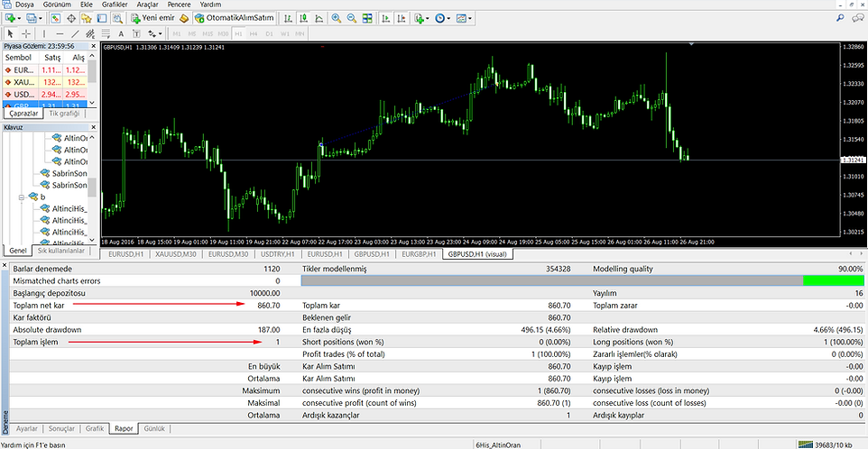Toggle the M5 timeframe button
Viewport: 868px width, 449px height.
[x=192, y=33]
